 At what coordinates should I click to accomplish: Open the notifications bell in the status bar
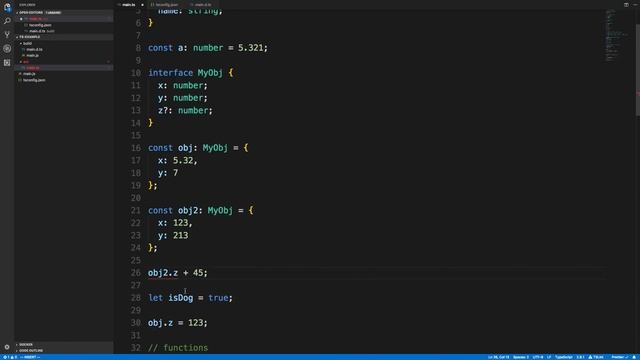click(x=635, y=357)
